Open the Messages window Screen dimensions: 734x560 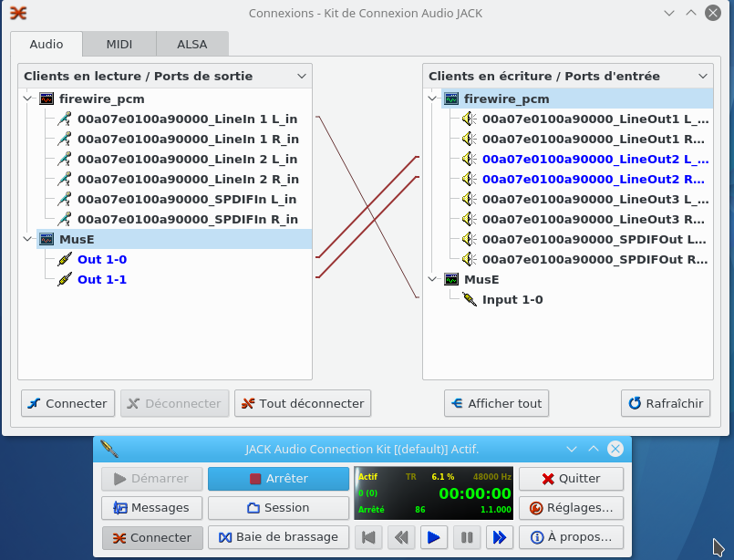(151, 508)
